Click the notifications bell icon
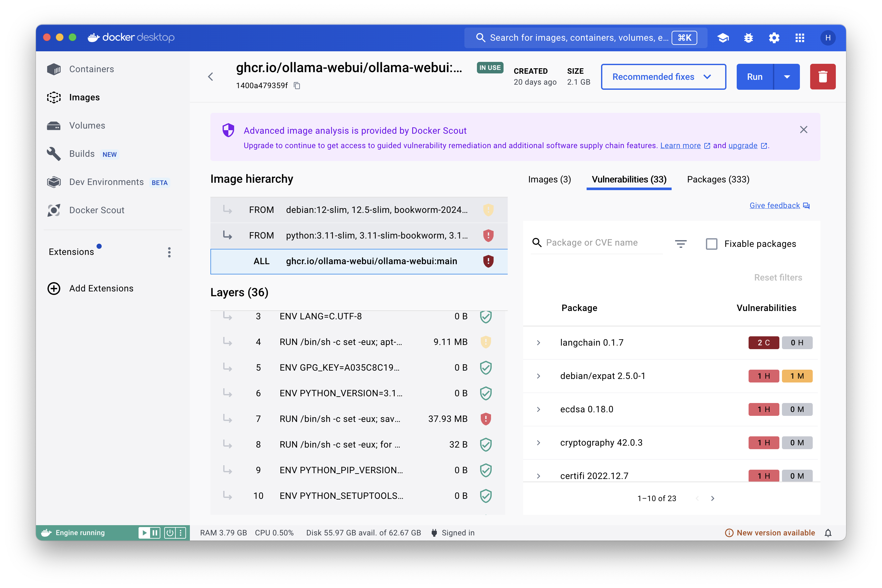The height and width of the screenshot is (588, 882). [x=828, y=533]
